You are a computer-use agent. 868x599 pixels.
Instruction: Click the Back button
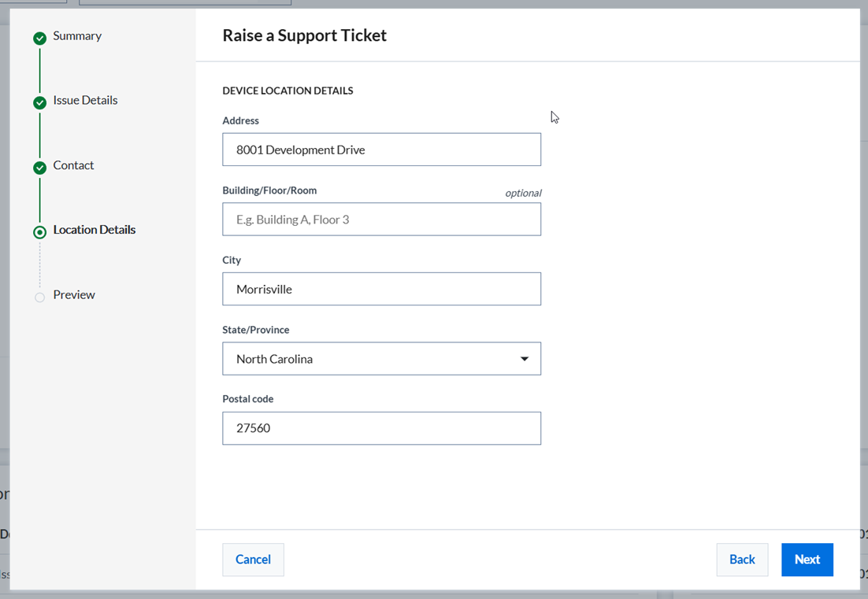coord(742,560)
